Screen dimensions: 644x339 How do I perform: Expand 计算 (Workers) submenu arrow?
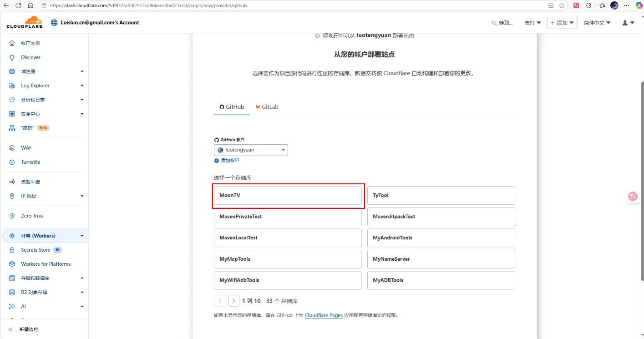point(82,236)
